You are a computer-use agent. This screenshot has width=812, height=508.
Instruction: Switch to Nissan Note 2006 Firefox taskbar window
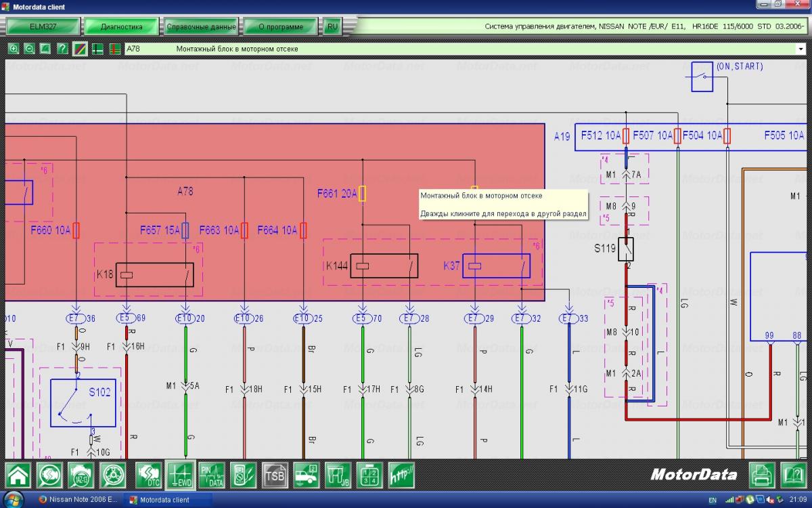(78, 501)
